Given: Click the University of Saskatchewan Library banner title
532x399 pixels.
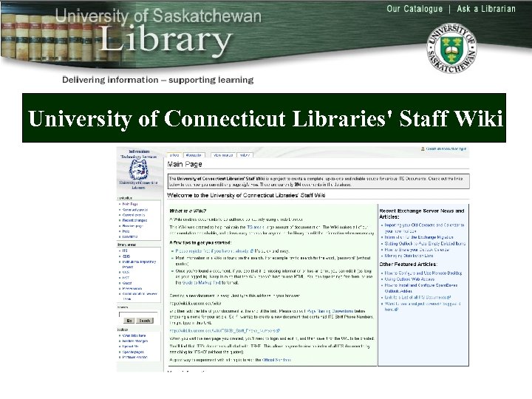Looking at the screenshot, I should 158,32.
